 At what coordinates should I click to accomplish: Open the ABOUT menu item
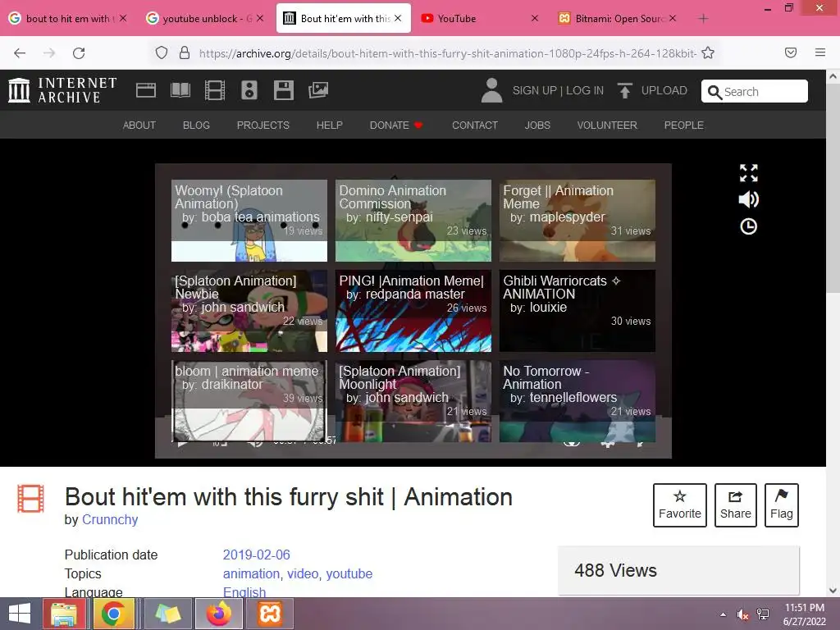[139, 125]
